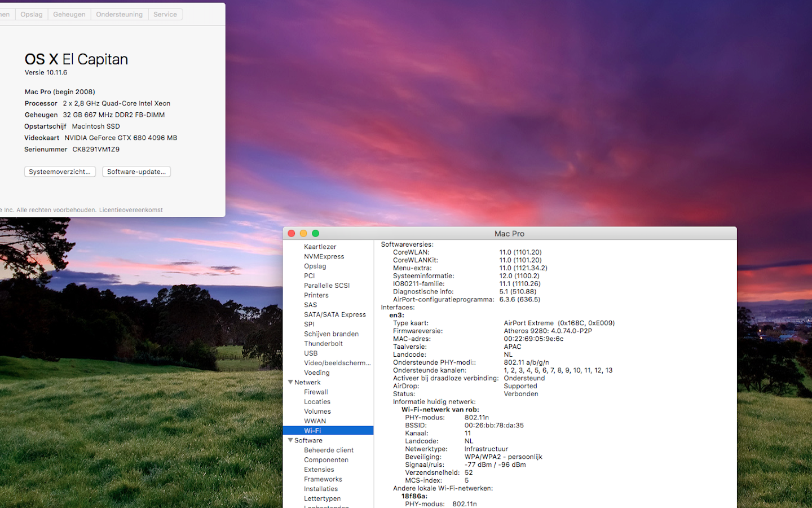Click Versie 10.11.6 text
Image resolution: width=812 pixels, height=508 pixels.
click(x=46, y=72)
